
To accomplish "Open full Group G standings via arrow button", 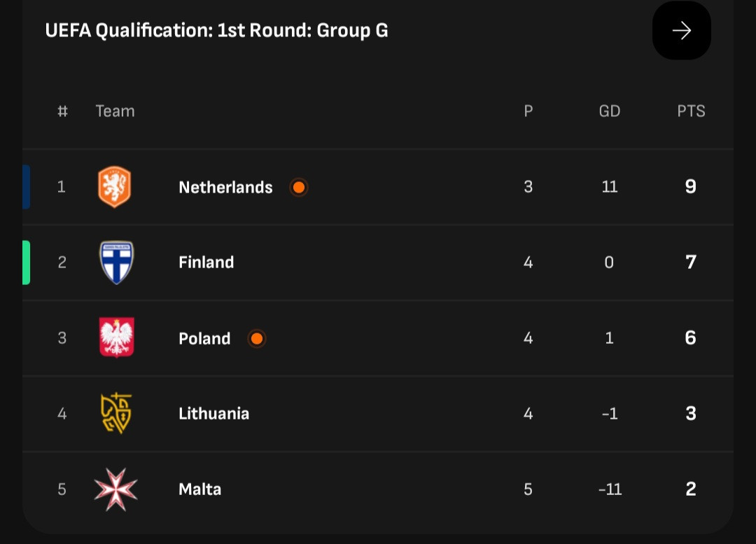I will click(681, 31).
